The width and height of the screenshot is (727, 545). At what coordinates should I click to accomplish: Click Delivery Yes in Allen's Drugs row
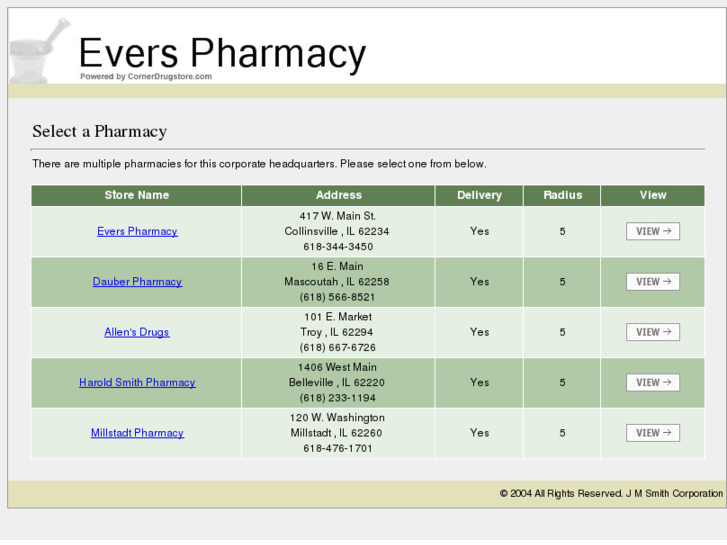point(479,332)
